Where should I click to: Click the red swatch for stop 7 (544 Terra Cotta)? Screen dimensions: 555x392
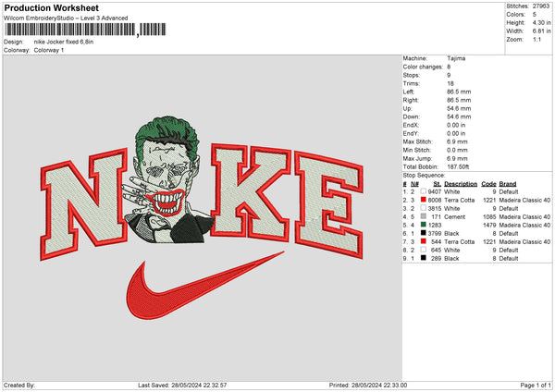click(x=423, y=241)
